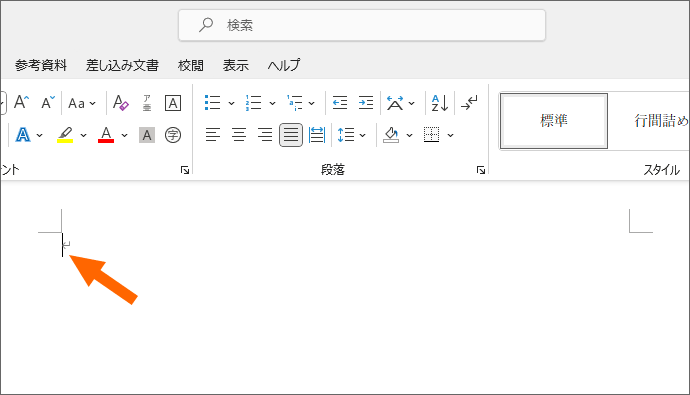Apply paragraph shading paint bucket
The width and height of the screenshot is (690, 395).
click(391, 135)
